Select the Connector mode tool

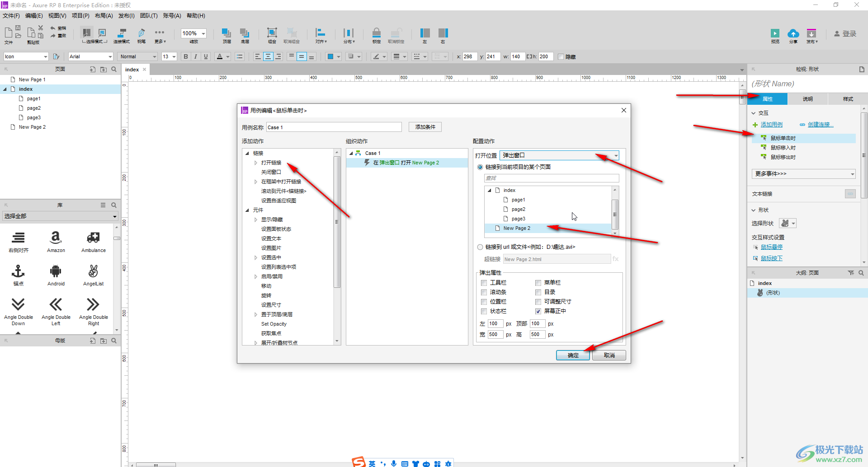[121, 33]
